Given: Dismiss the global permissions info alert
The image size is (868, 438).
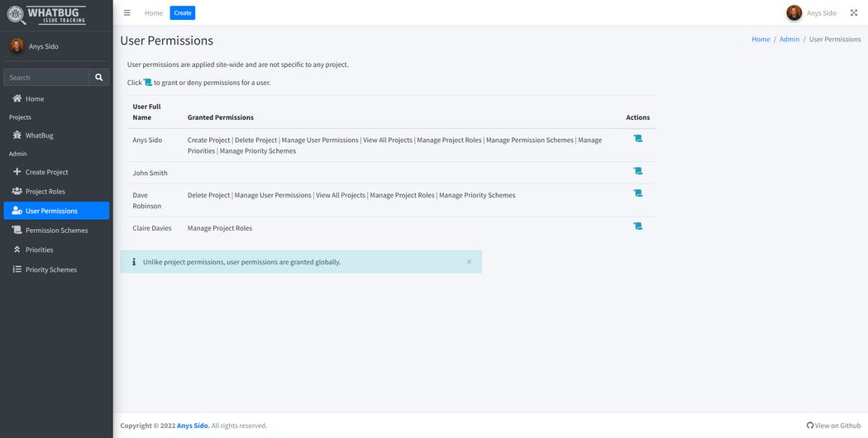Looking at the screenshot, I should tap(469, 262).
